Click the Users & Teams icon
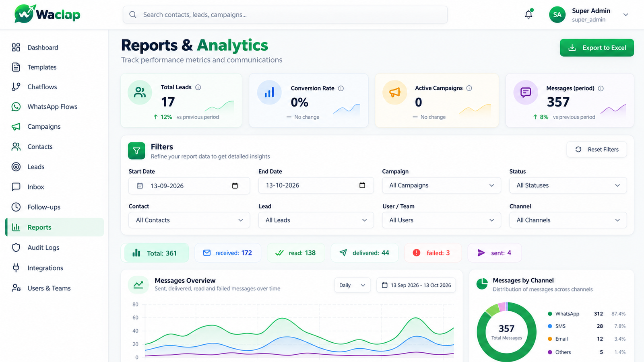This screenshot has width=644, height=362. (x=16, y=288)
